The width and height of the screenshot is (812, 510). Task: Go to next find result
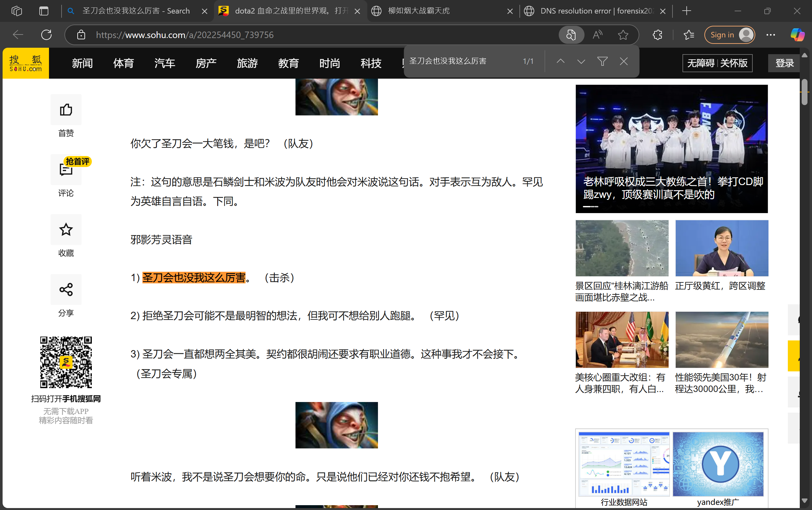(581, 61)
